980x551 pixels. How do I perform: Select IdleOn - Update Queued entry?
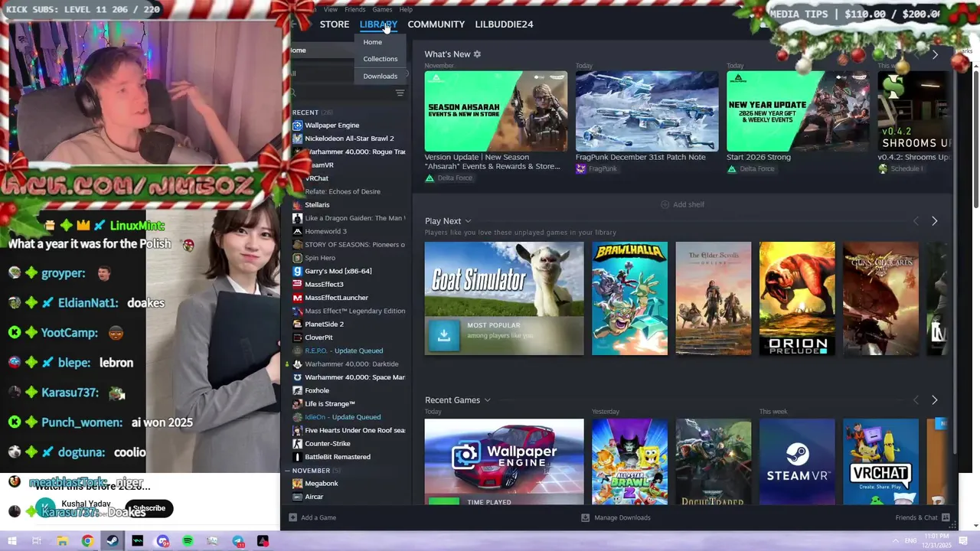(343, 417)
